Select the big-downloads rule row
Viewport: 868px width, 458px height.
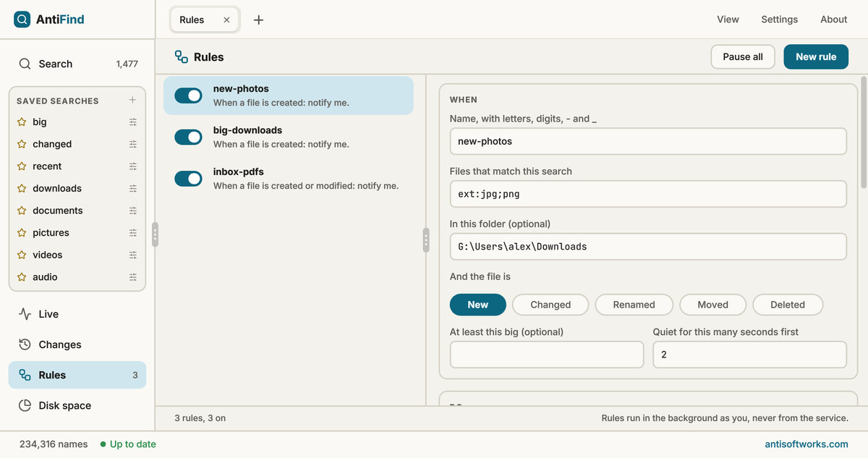point(289,137)
